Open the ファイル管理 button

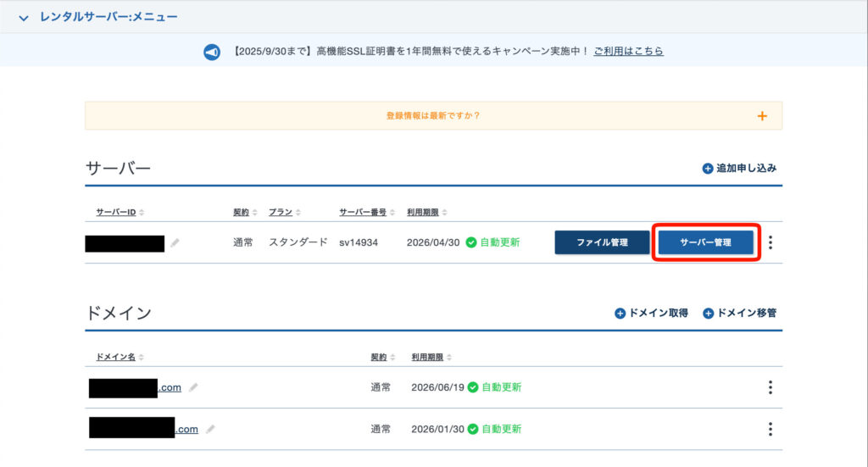tap(602, 242)
